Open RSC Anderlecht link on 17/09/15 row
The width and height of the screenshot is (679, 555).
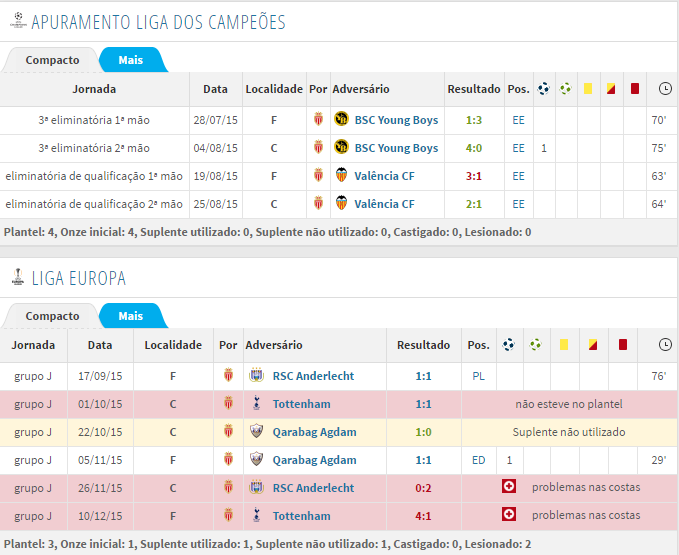(313, 376)
